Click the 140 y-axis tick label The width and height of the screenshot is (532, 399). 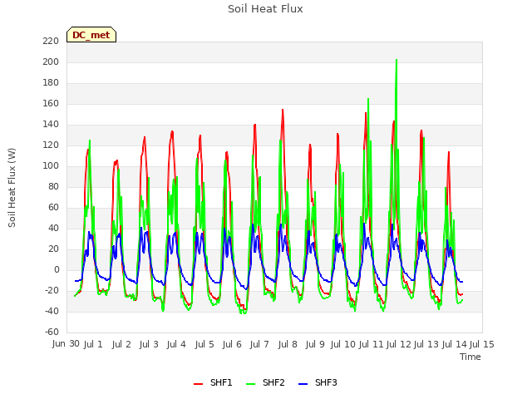51,125
